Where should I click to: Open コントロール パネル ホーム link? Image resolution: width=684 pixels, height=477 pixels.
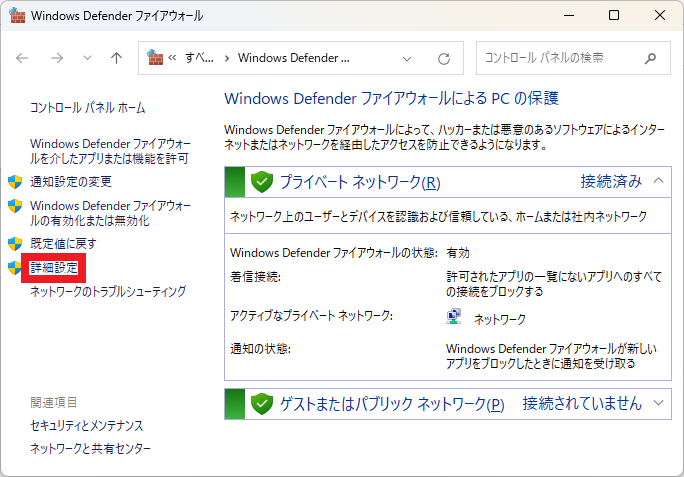click(x=88, y=107)
